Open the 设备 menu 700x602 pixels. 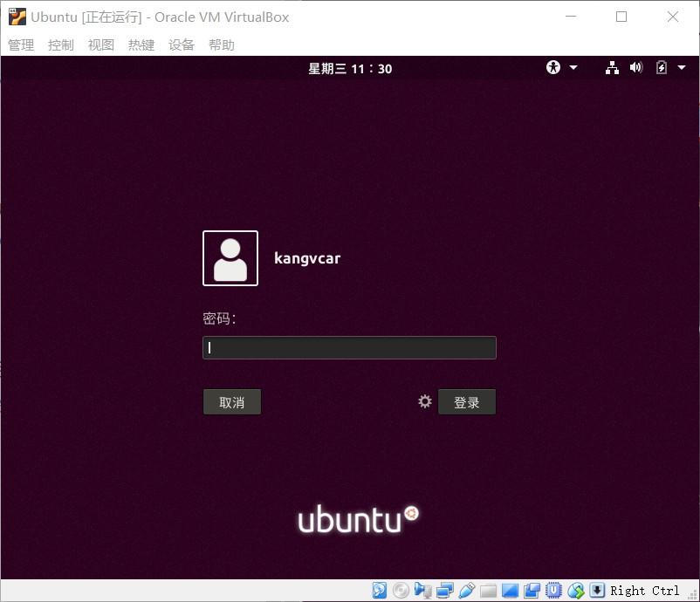point(182,44)
